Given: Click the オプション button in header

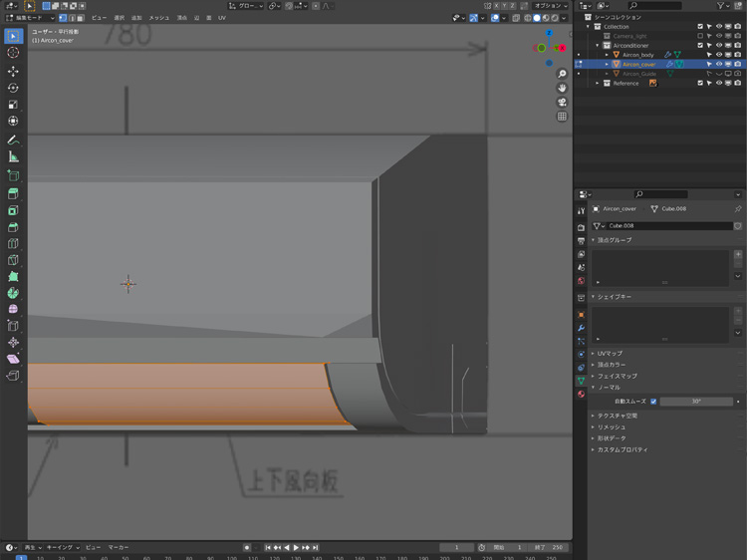Looking at the screenshot, I should click(x=551, y=5).
